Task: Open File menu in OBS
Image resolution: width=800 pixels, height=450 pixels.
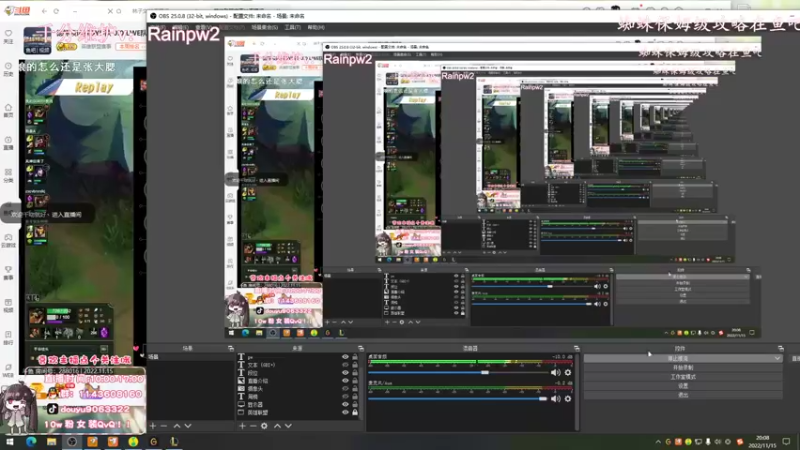Action: coord(158,28)
